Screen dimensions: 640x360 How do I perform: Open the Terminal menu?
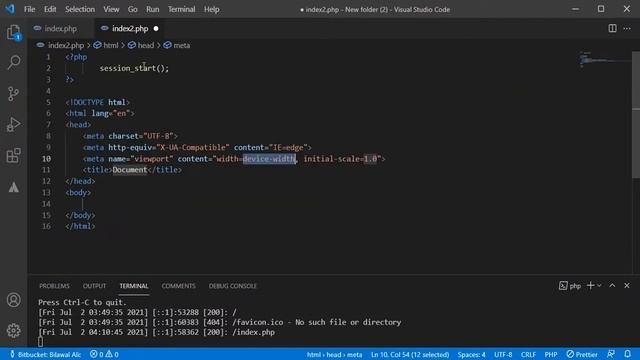(181, 9)
